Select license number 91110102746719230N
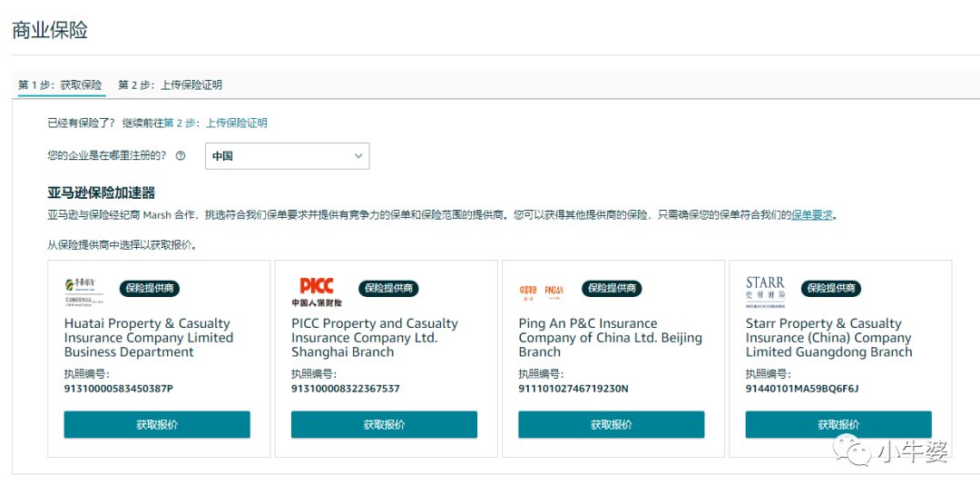 click(x=573, y=389)
